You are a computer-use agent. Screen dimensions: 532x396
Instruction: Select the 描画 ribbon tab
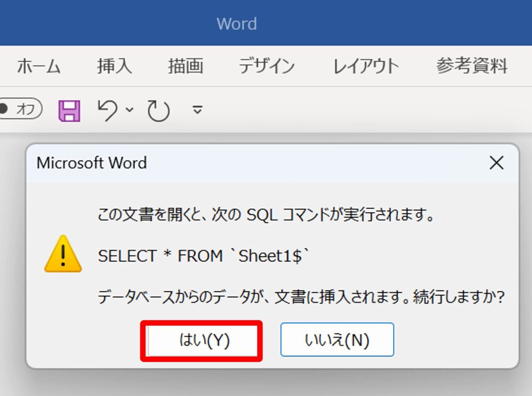coord(185,67)
